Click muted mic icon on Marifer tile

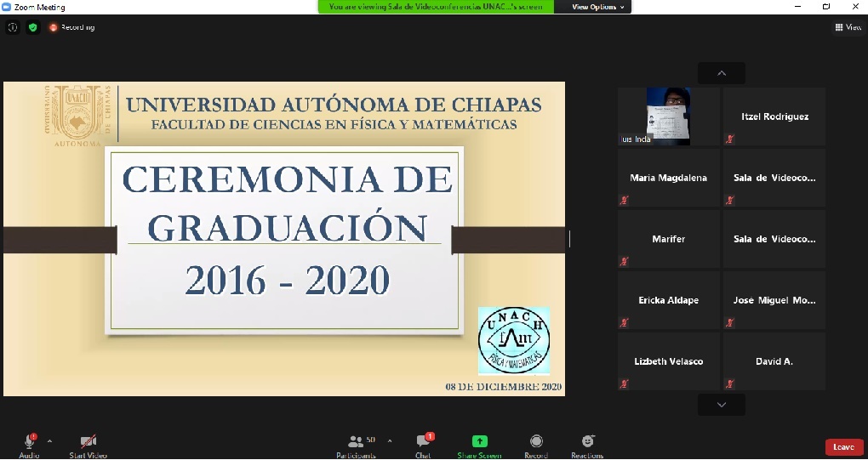(x=625, y=262)
